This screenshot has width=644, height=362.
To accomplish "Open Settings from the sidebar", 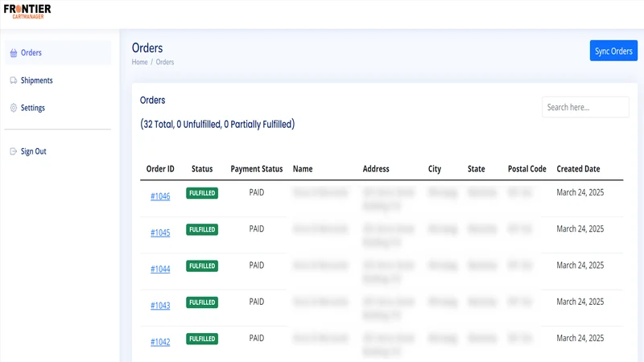I will pos(58,108).
